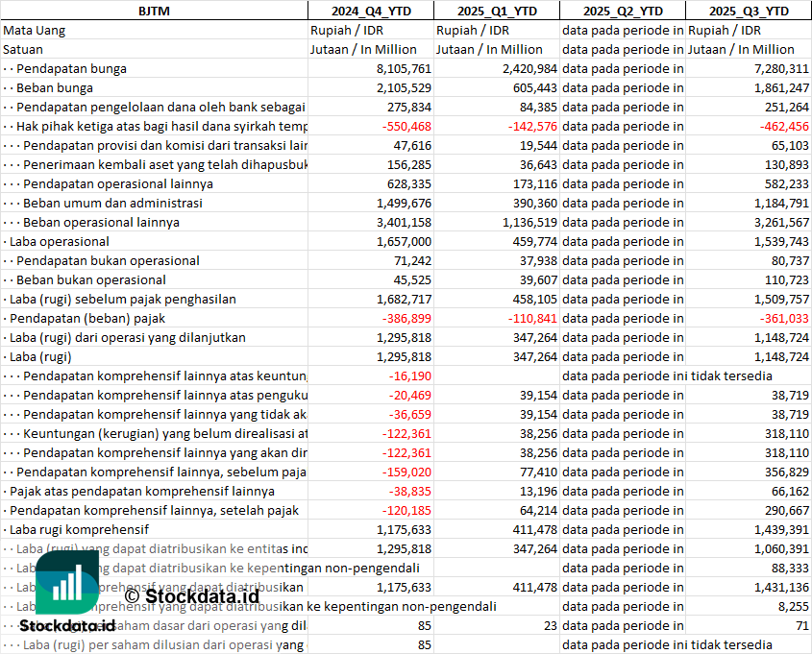Click the value 1,682,717
Image resolution: width=812 pixels, height=654 pixels.
click(404, 299)
